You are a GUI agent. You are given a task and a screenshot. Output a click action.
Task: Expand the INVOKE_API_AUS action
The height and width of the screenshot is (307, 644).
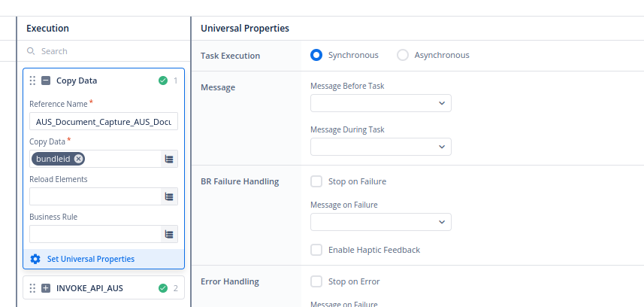tap(46, 288)
